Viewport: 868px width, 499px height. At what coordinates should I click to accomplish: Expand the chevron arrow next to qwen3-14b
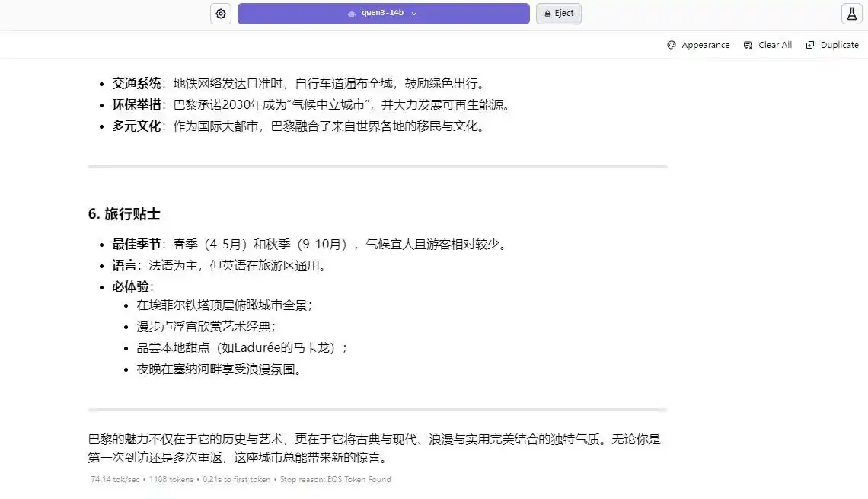[x=414, y=13]
